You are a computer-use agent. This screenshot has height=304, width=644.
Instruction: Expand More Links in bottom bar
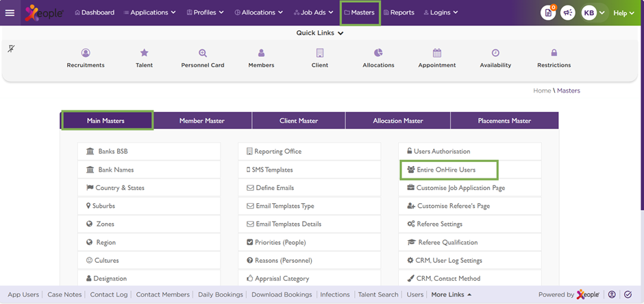click(x=451, y=294)
